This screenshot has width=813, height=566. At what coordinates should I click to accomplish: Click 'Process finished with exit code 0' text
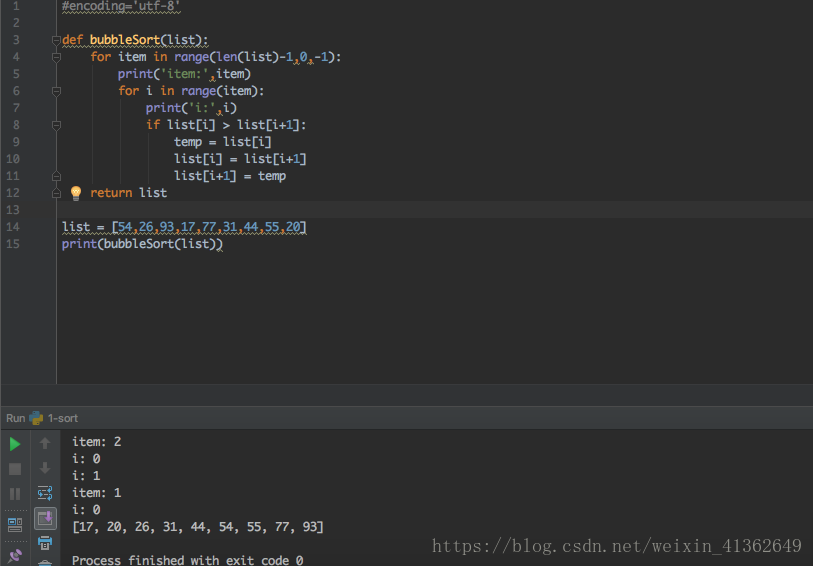188,560
